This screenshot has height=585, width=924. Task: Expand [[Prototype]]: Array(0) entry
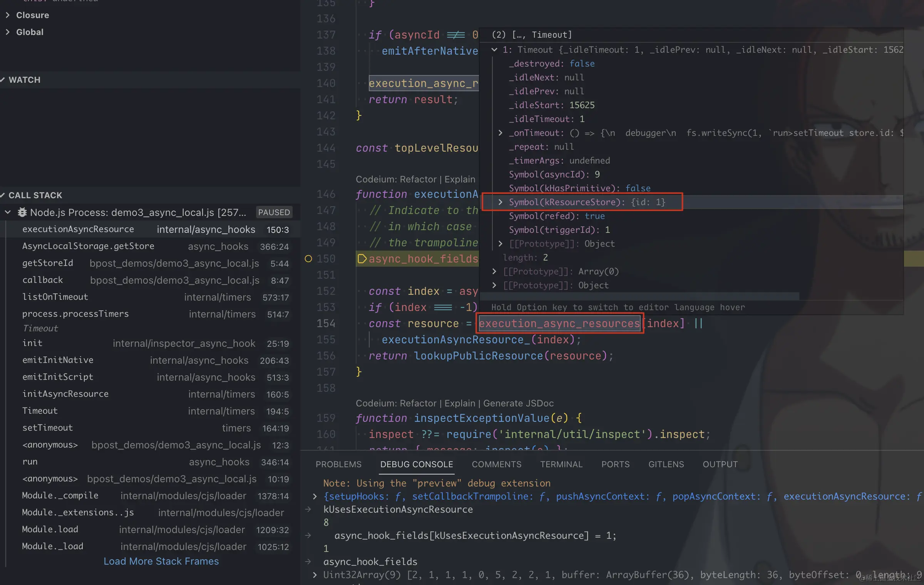pos(494,271)
